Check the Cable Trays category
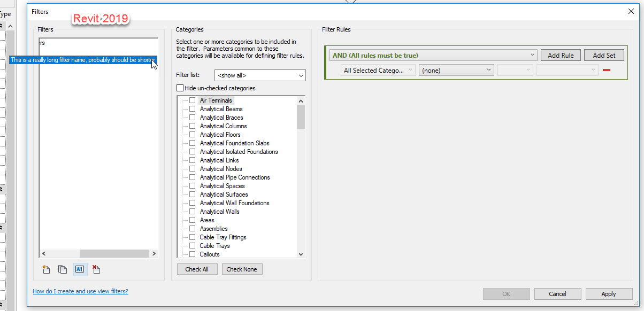644x311 pixels. tap(192, 245)
